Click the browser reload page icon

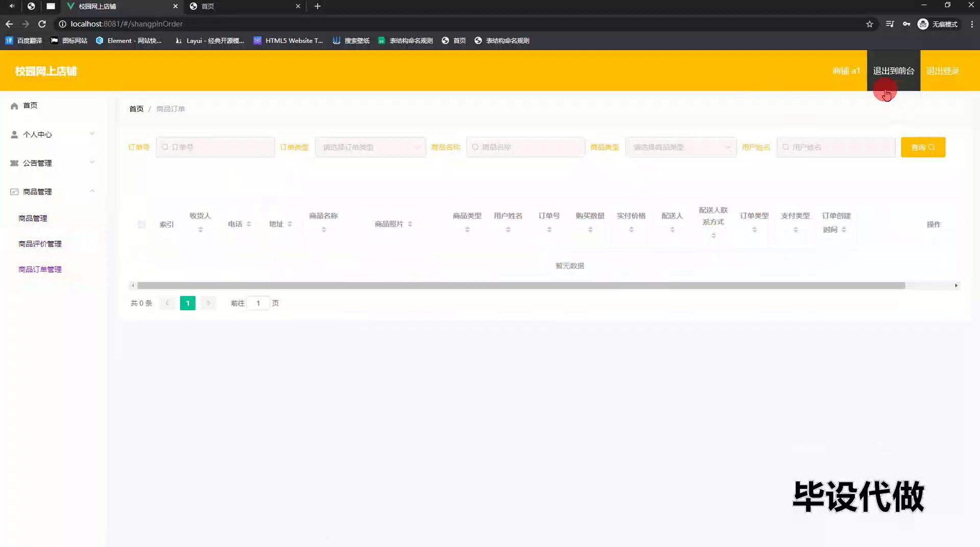coord(42,24)
